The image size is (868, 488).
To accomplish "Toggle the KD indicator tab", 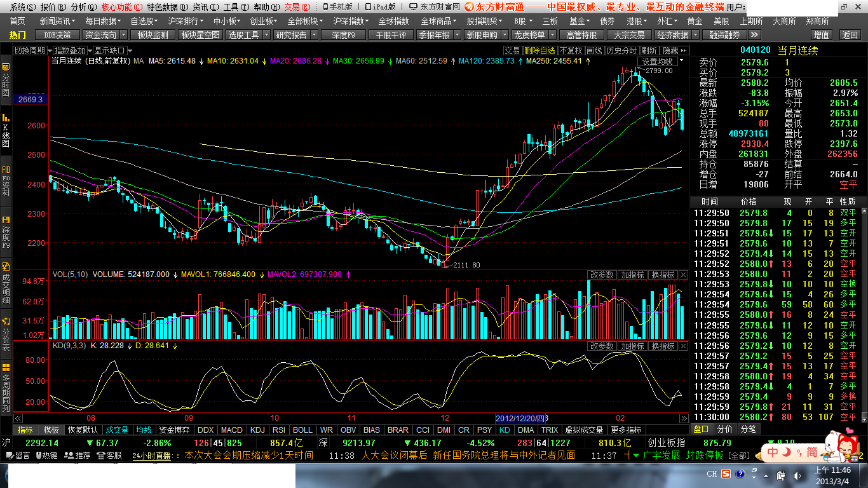I will (x=505, y=430).
